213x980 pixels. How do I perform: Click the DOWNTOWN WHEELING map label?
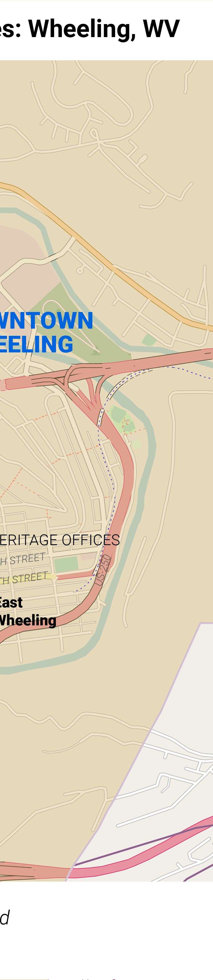coord(46,332)
